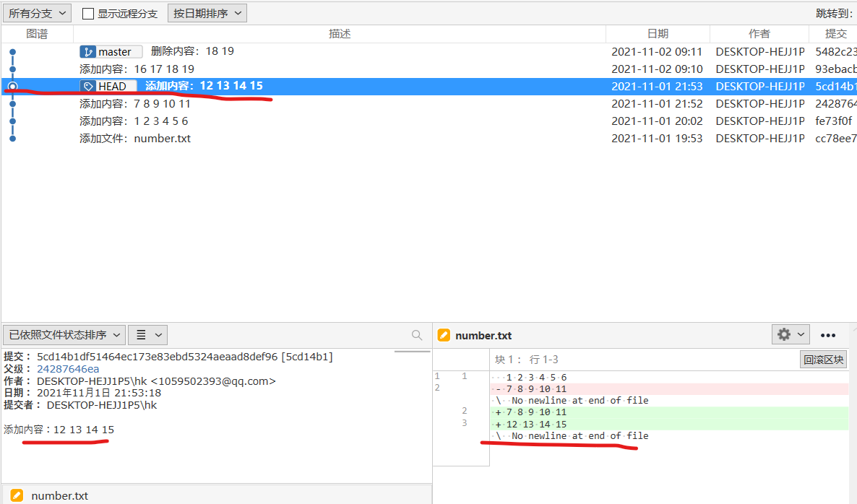Image resolution: width=857 pixels, height=504 pixels.
Task: Click commit hash 93ebacb cell
Action: [836, 69]
